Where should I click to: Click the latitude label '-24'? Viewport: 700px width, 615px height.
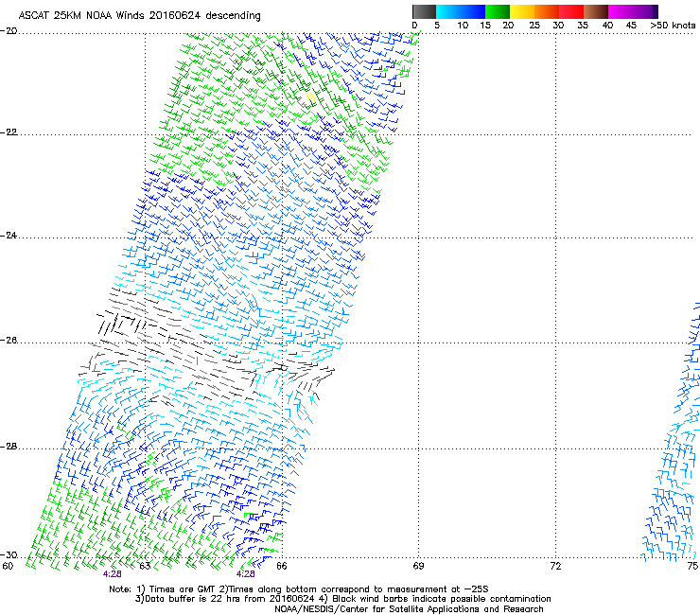point(9,236)
